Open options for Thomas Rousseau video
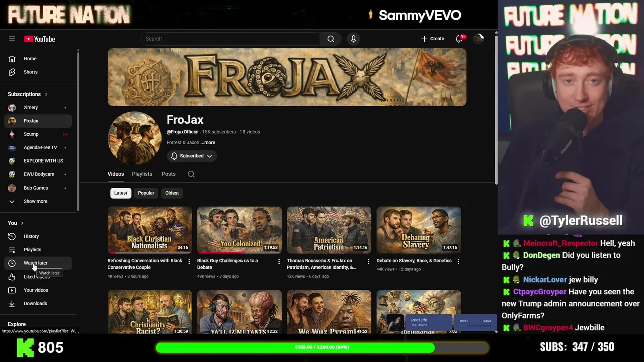This screenshot has height=362, width=644. click(368, 261)
